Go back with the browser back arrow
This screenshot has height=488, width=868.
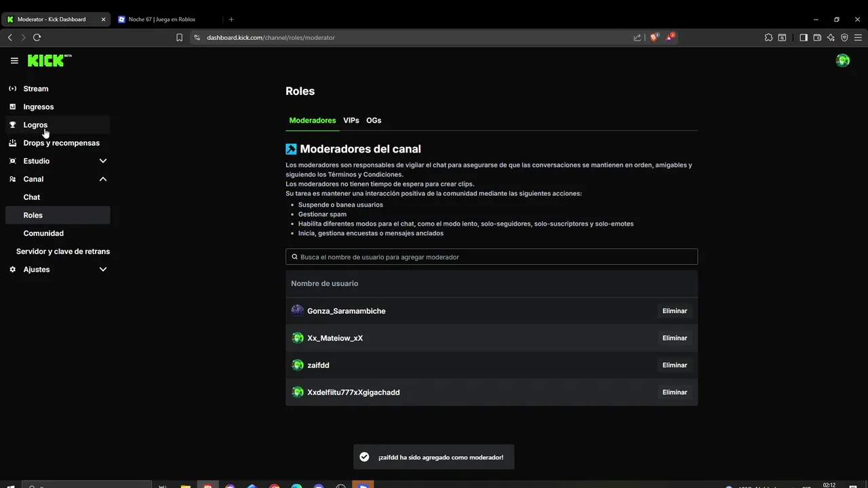(10, 37)
